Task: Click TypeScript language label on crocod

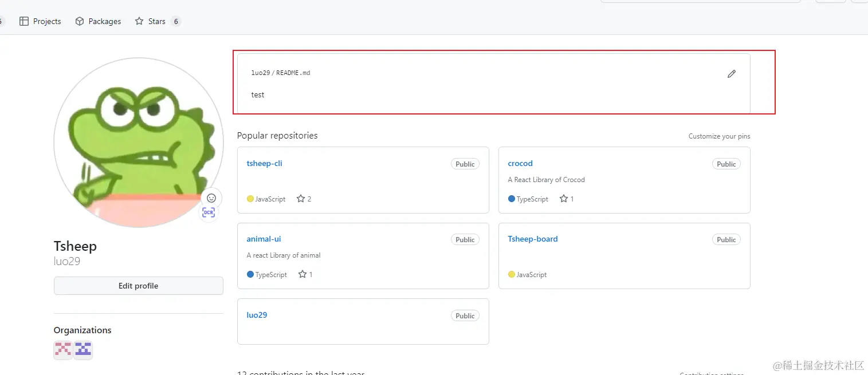Action: point(532,199)
